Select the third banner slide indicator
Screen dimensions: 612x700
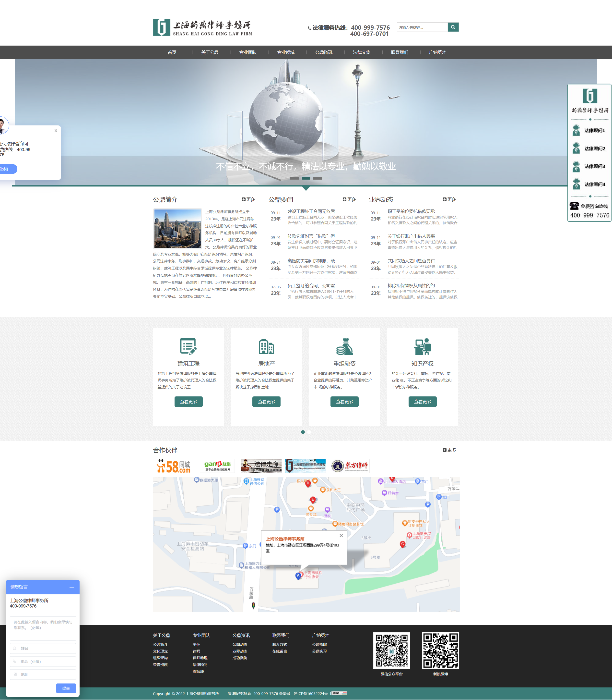click(317, 178)
